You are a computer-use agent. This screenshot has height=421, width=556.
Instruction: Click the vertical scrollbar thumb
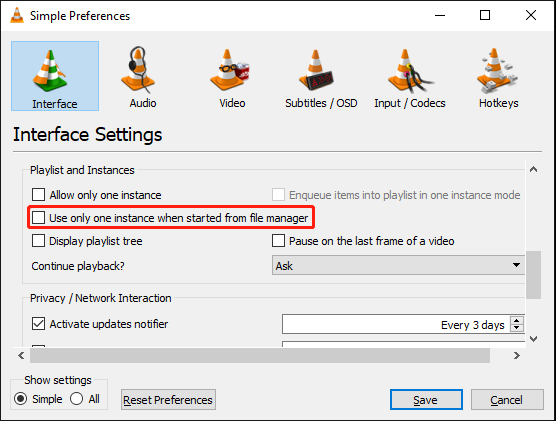click(x=533, y=275)
